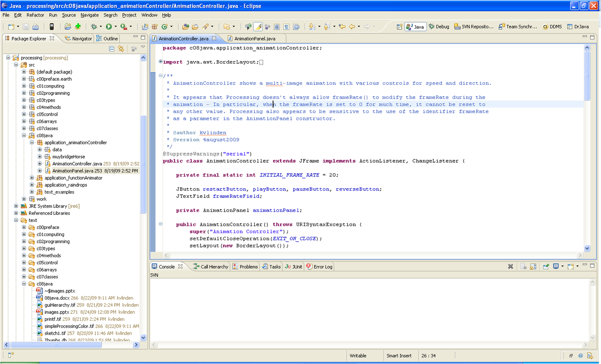Open the Refactor menu

[x=35, y=15]
